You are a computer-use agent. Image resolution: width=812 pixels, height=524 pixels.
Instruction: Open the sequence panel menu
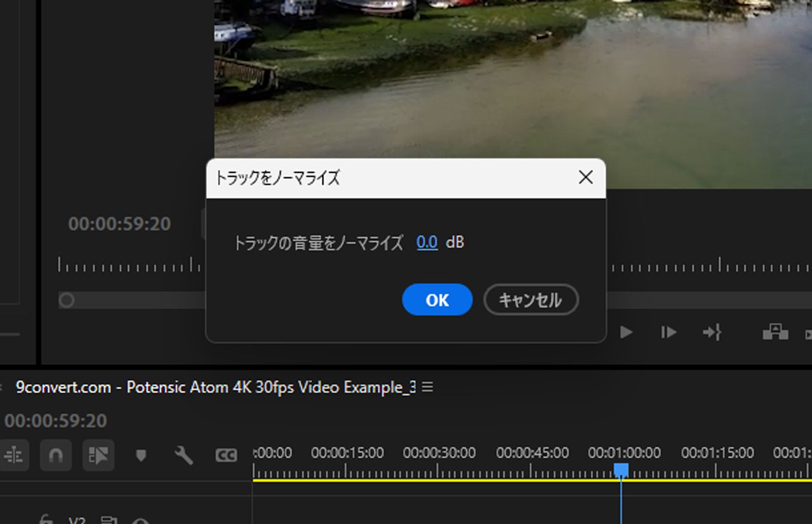428,387
